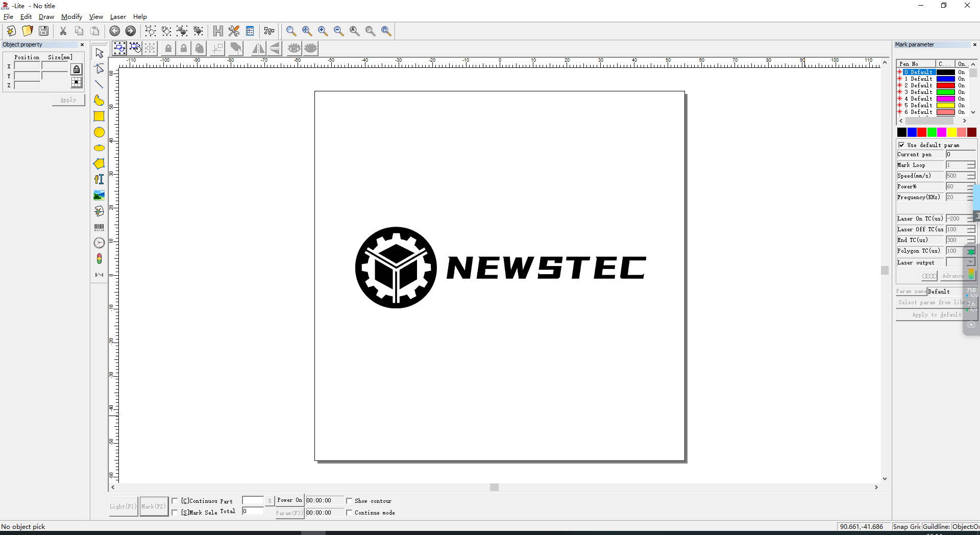Image resolution: width=980 pixels, height=535 pixels.
Task: Click the zoom-out minus magnifier icon
Action: pyautogui.click(x=338, y=31)
